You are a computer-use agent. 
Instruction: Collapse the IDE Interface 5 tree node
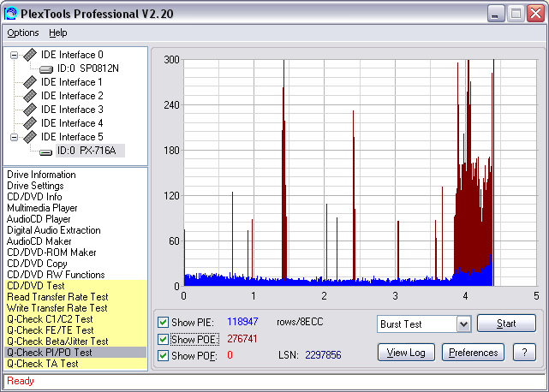pos(14,137)
